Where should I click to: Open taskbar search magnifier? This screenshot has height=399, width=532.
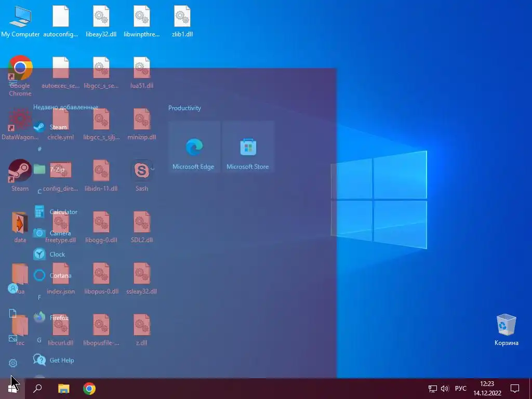click(37, 389)
